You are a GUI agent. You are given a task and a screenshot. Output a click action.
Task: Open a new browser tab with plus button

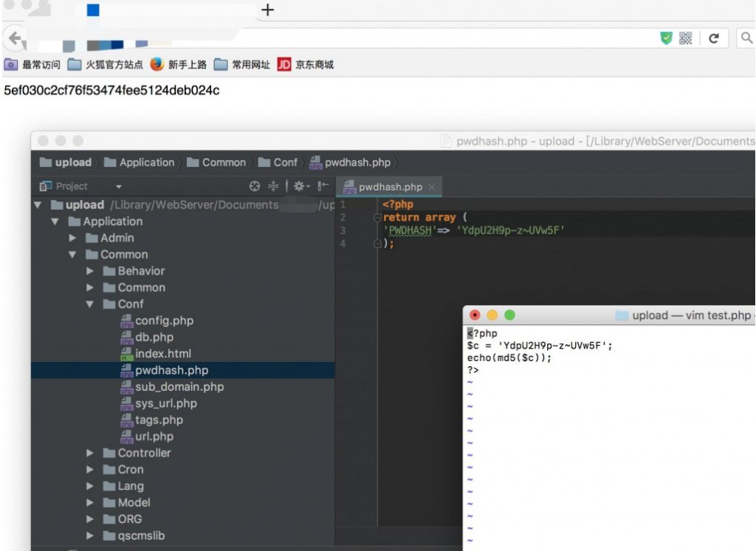point(267,10)
